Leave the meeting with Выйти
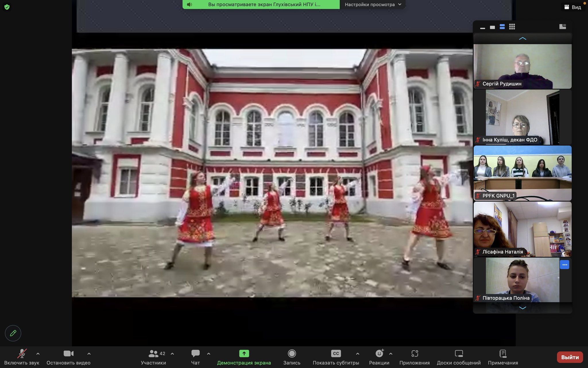 (x=570, y=357)
